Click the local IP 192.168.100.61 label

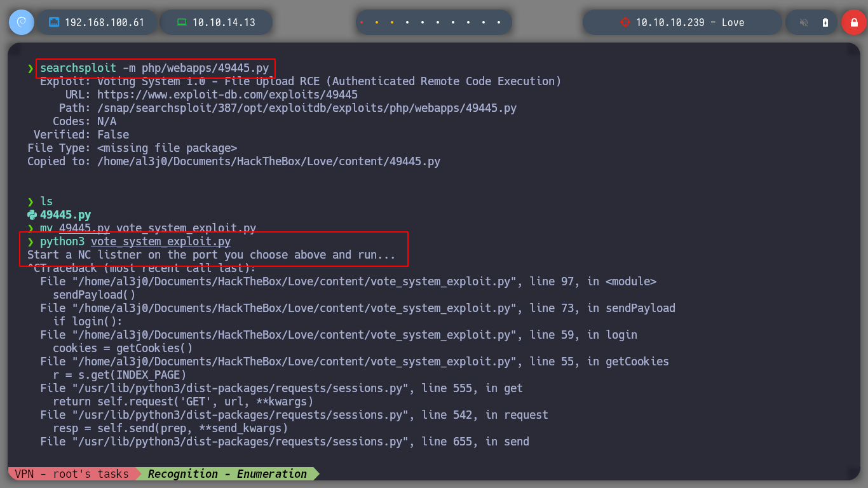tap(104, 22)
